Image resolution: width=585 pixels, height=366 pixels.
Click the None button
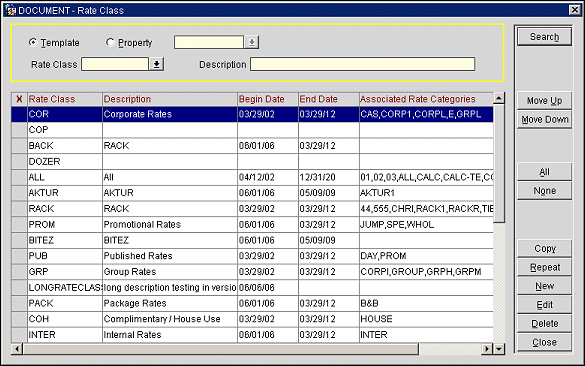[x=544, y=191]
